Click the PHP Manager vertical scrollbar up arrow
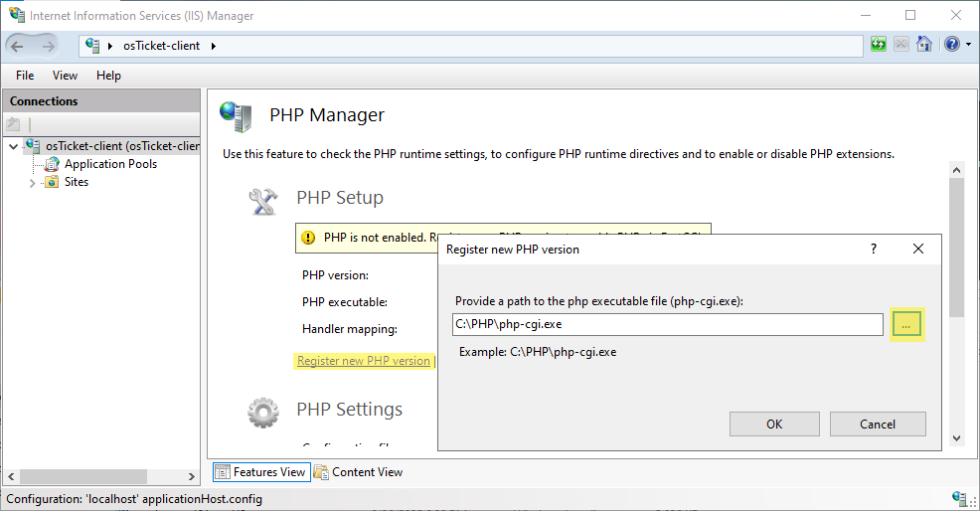The height and width of the screenshot is (511, 980). (956, 170)
